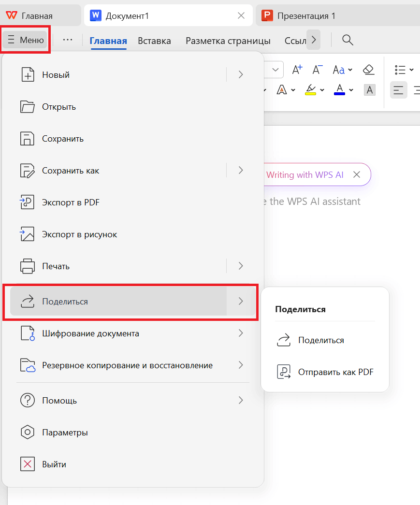Switch to the Вставка ribbon tab
The height and width of the screenshot is (505, 420).
[154, 41]
